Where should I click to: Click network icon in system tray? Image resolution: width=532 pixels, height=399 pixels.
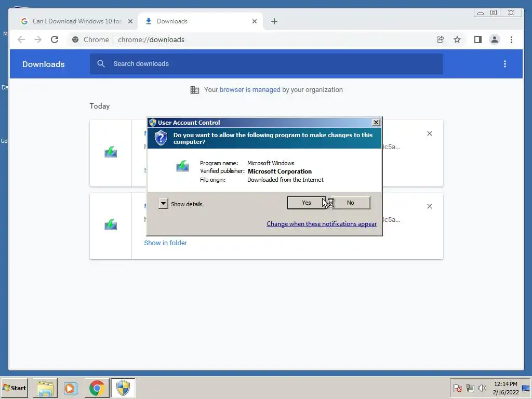470,388
